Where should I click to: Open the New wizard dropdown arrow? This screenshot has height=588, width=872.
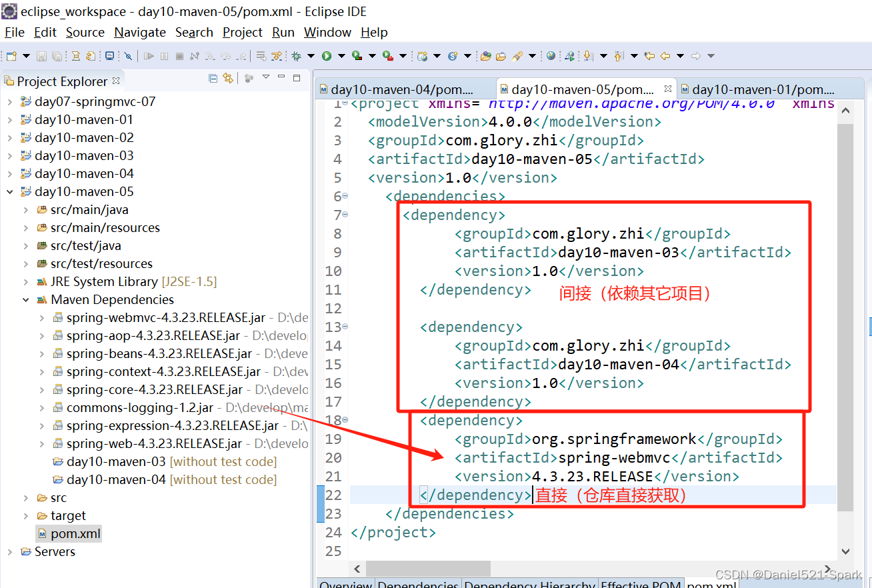point(26,56)
